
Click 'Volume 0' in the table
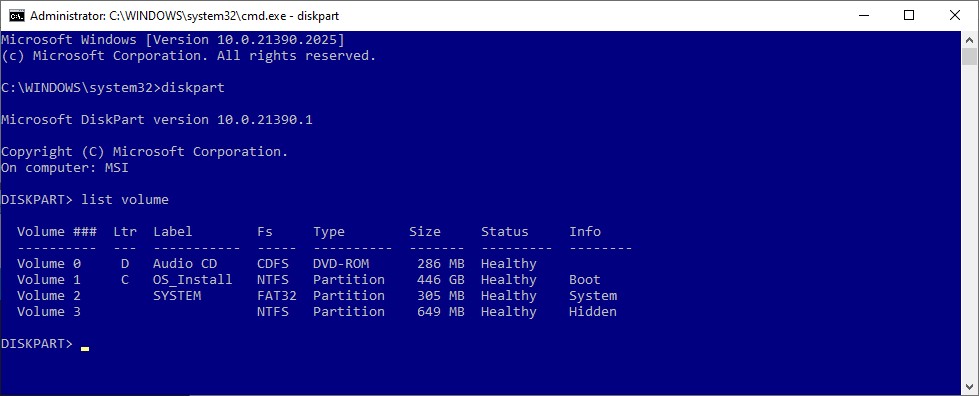click(49, 264)
